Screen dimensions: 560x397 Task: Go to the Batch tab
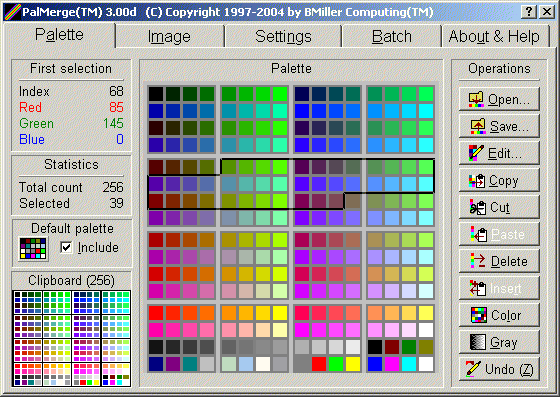click(x=392, y=36)
